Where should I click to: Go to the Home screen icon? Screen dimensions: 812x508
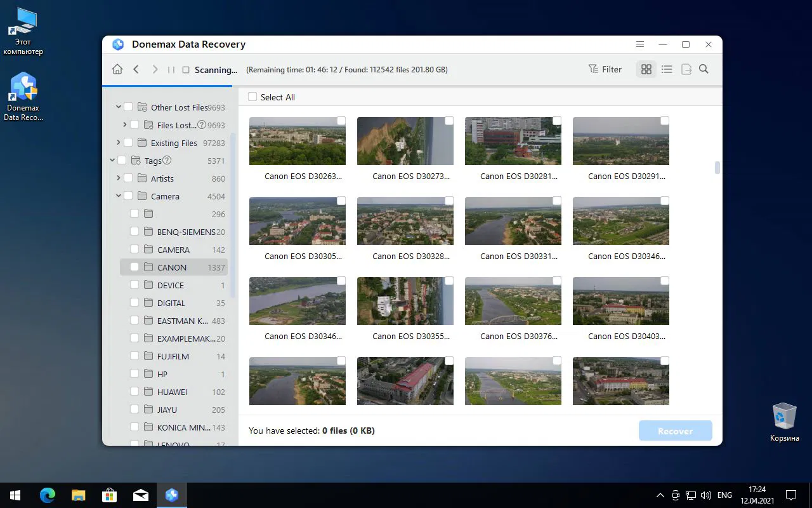pyautogui.click(x=117, y=70)
